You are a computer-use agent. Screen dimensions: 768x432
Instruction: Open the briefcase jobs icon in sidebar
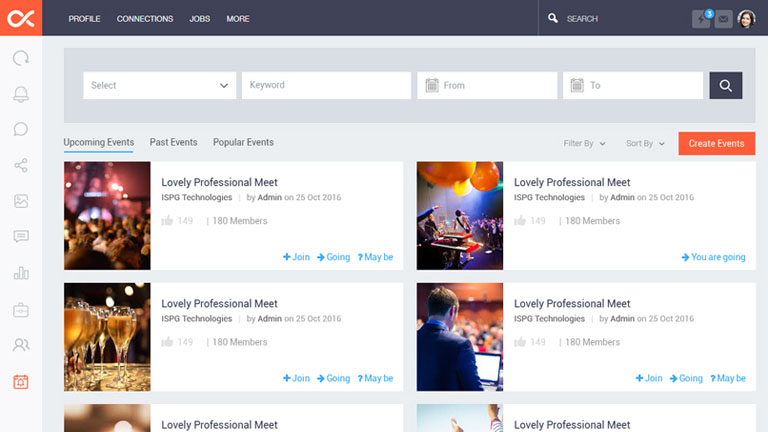pyautogui.click(x=21, y=310)
